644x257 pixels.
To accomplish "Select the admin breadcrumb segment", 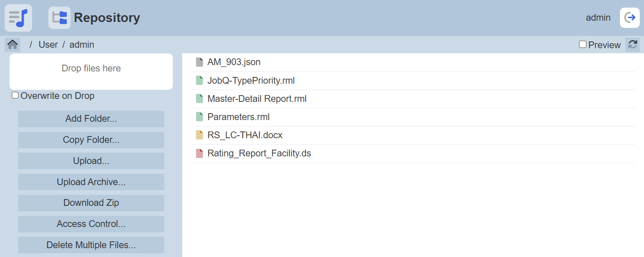I will coord(82,44).
